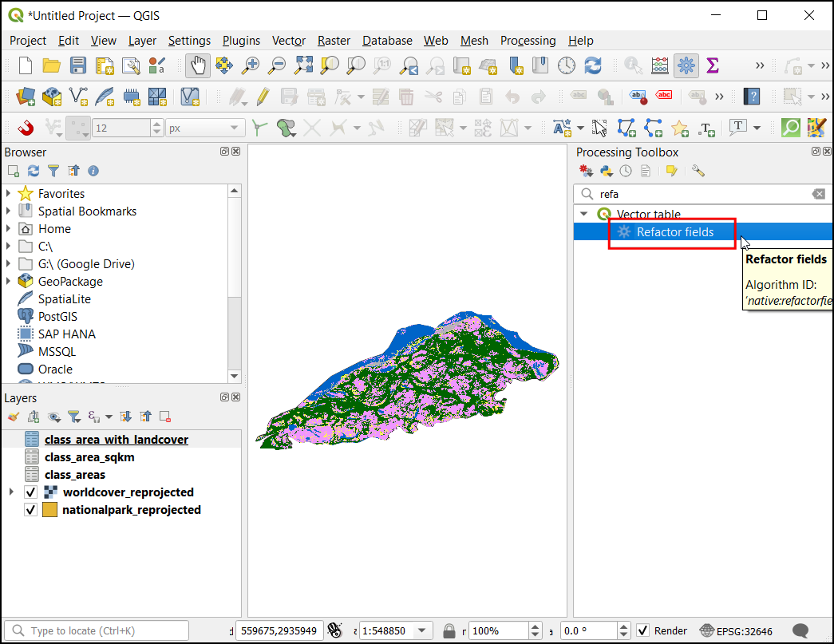Select the Refactor fields algorithm

(674, 232)
